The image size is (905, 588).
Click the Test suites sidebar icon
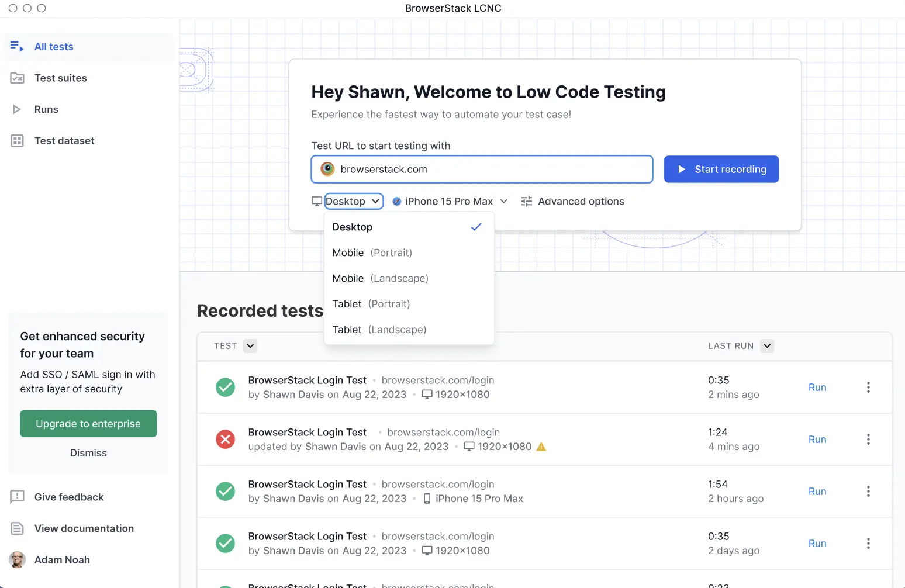(17, 78)
